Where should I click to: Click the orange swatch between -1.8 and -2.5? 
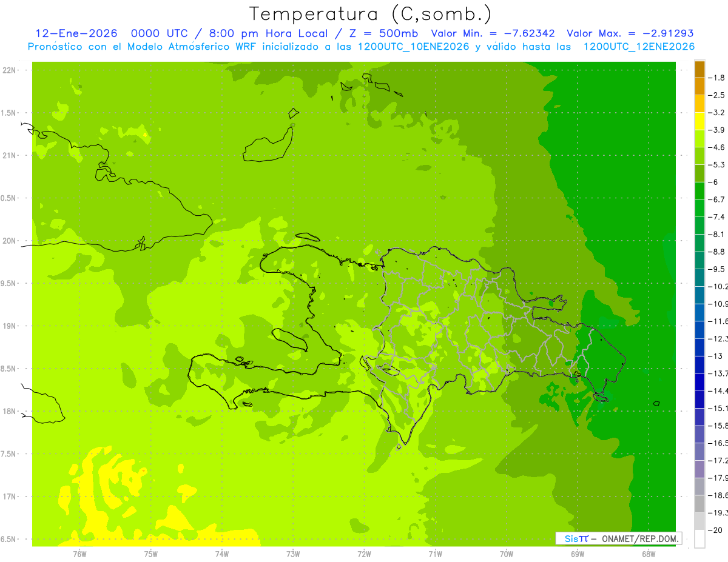[699, 87]
